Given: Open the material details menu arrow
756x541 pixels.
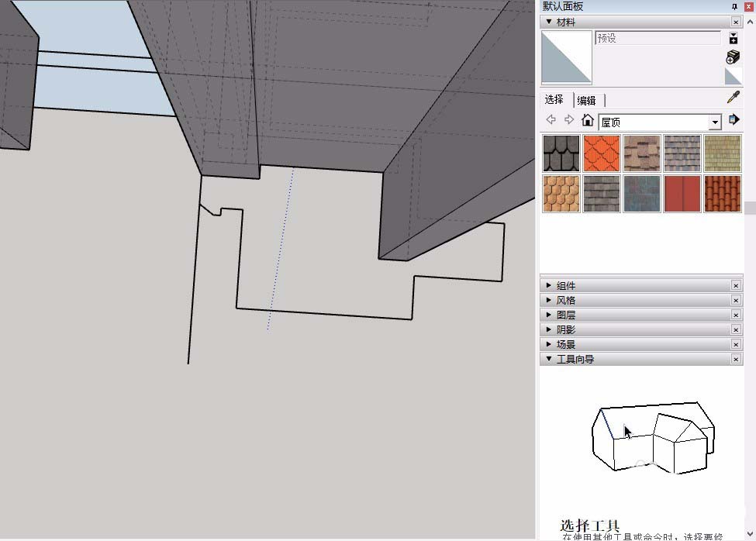Looking at the screenshot, I should 734,120.
